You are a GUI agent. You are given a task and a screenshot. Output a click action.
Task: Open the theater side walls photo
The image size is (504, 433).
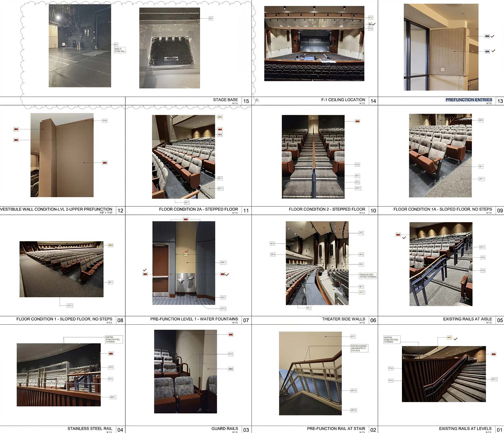(317, 263)
